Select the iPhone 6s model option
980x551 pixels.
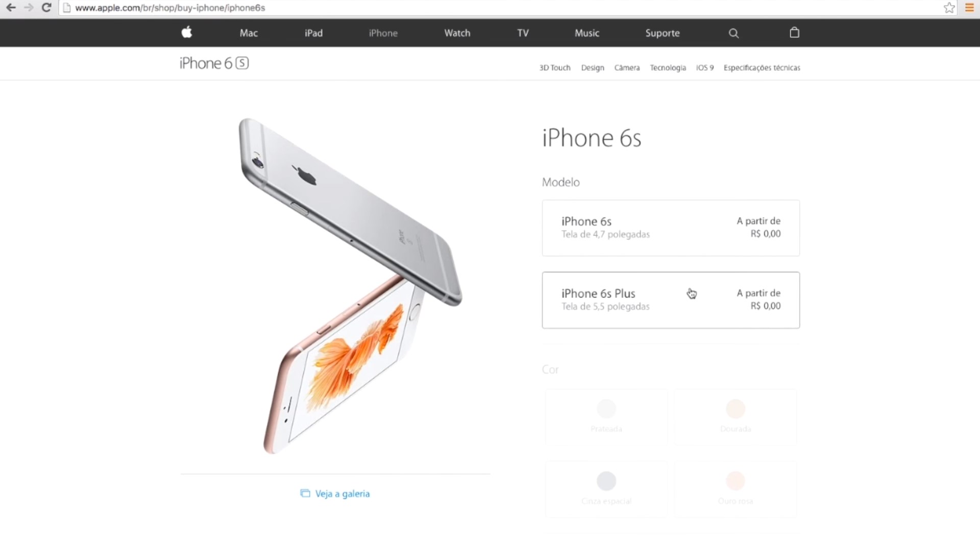[x=671, y=228]
